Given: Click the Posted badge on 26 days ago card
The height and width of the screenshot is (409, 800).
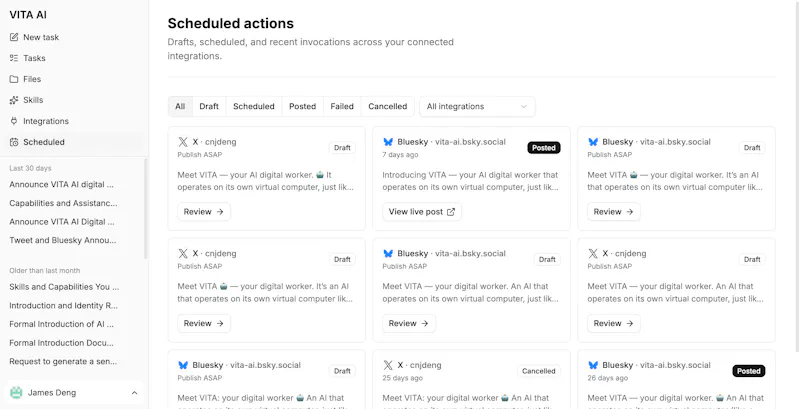Looking at the screenshot, I should pyautogui.click(x=749, y=371).
